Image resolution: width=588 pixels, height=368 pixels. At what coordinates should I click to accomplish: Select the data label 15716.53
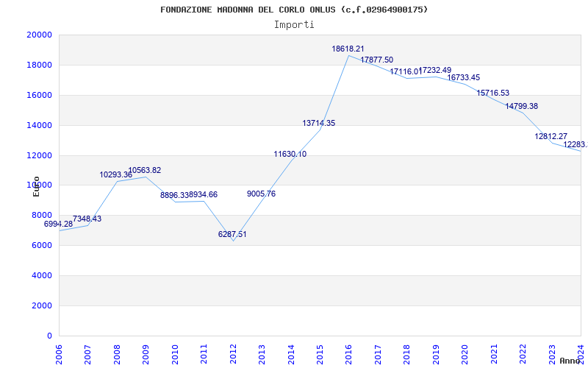coord(492,93)
